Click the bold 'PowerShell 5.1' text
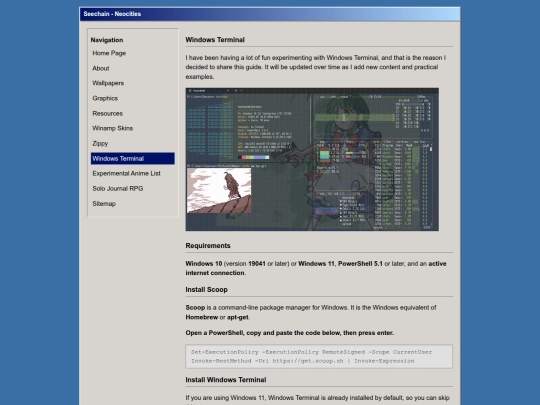Screen dimensions: 540x405 click(360, 263)
